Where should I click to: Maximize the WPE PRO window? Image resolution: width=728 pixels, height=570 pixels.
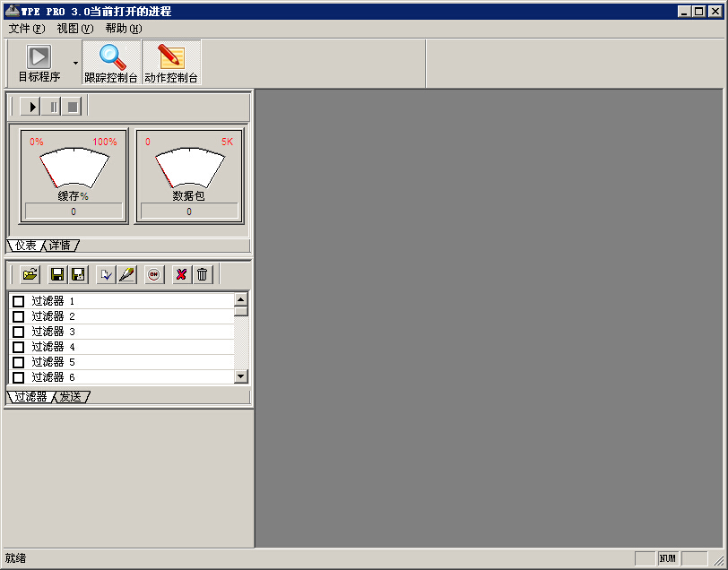698,11
